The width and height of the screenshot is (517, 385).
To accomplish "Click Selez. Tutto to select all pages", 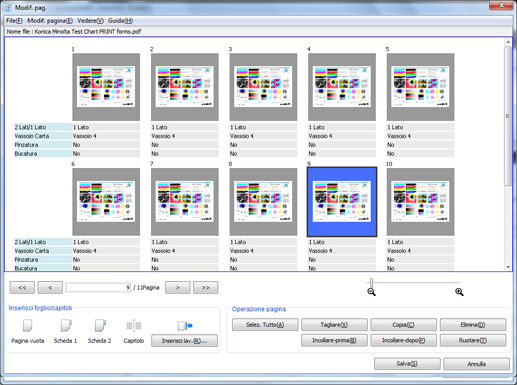I will tap(265, 325).
